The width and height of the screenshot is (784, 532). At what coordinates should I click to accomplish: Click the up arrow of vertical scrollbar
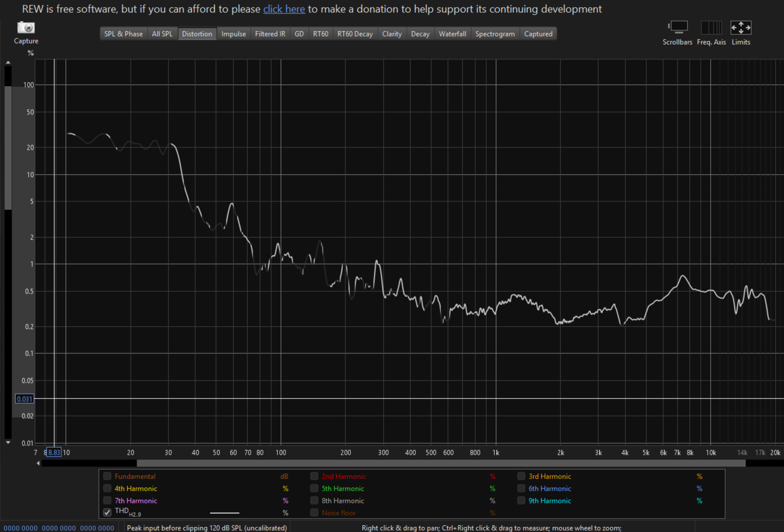click(x=8, y=62)
